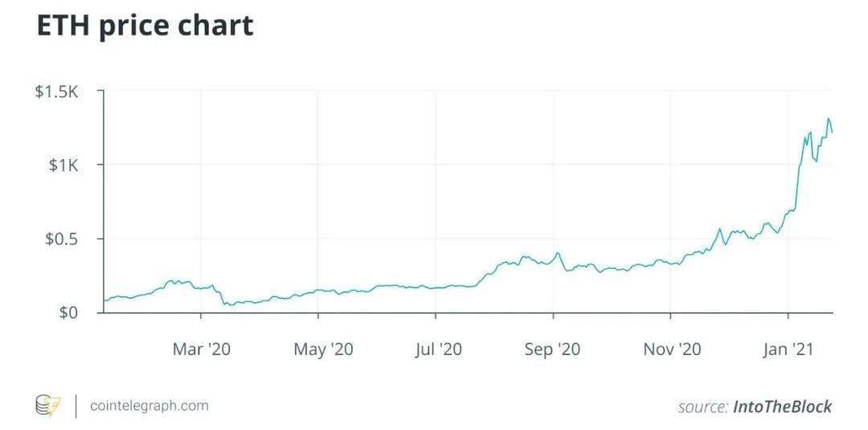Select the Jan '21 x-axis label
The image size is (868, 430).
[788, 349]
